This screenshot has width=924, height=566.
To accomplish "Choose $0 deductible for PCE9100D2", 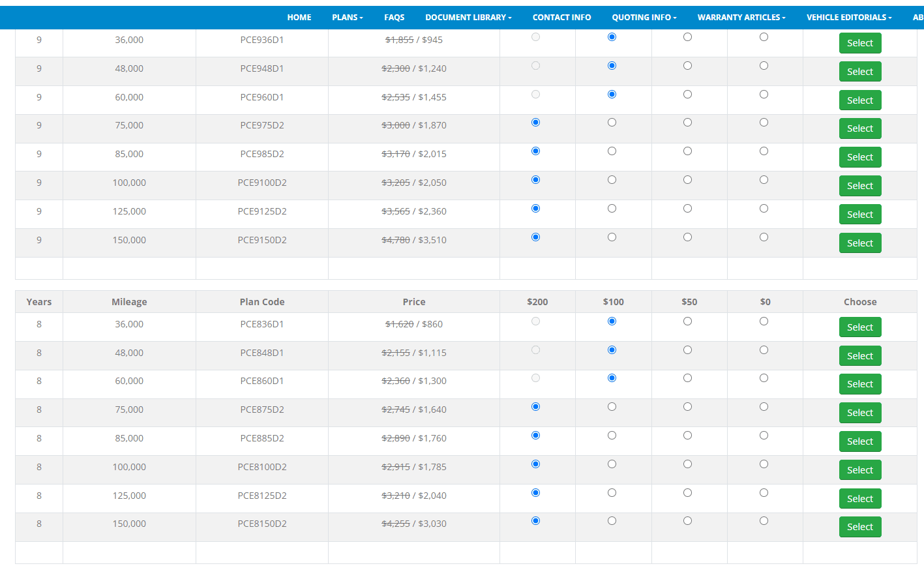I will (764, 180).
